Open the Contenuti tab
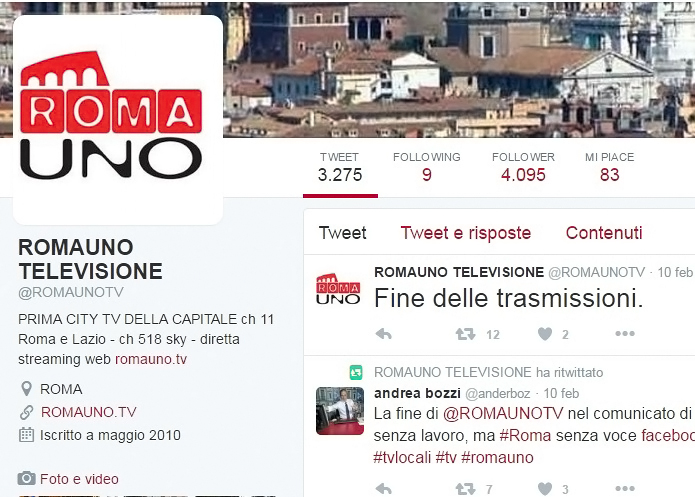The width and height of the screenshot is (695, 497). 604,233
